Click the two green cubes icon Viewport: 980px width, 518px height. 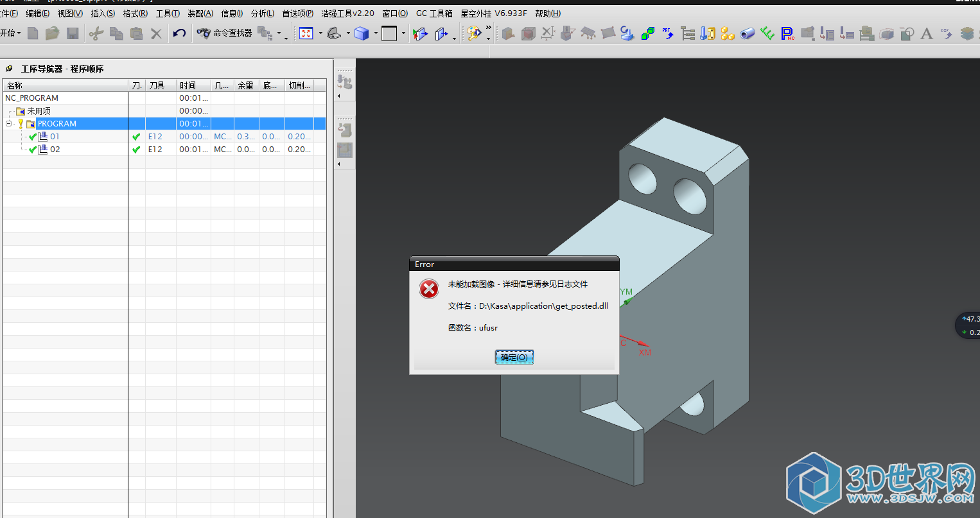[x=648, y=33]
